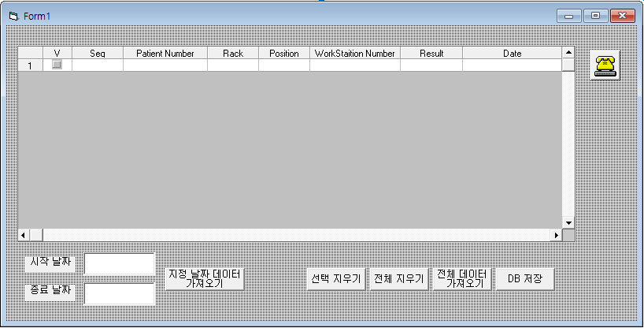Tick the V checkbox in row 1
Image resolution: width=644 pixels, height=328 pixels.
(57, 65)
